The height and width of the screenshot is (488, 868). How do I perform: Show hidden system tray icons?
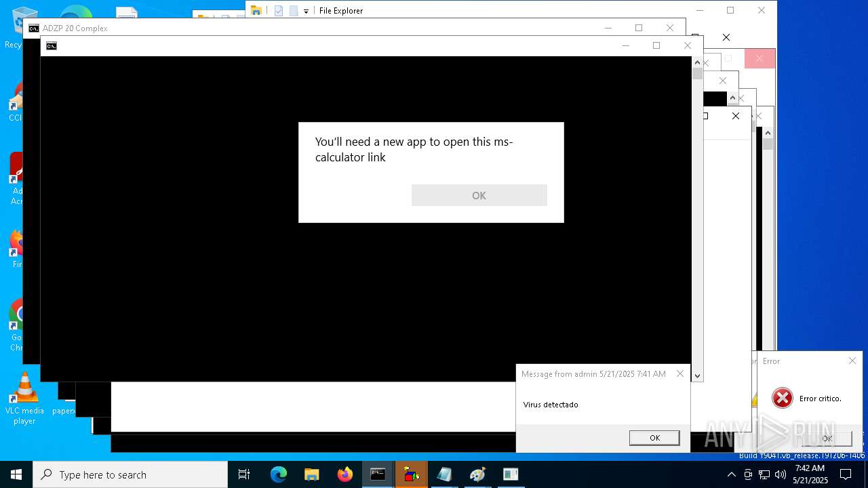point(731,474)
